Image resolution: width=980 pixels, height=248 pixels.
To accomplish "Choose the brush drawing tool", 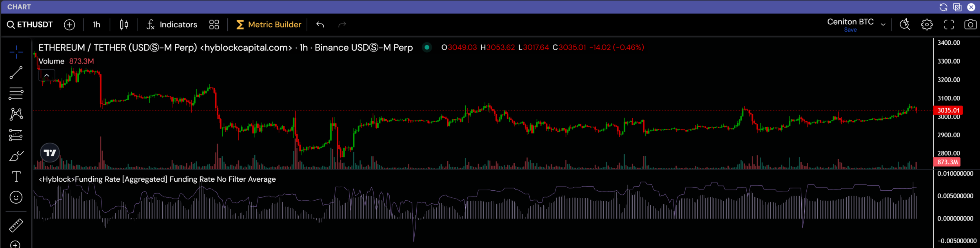I will pyautogui.click(x=16, y=156).
